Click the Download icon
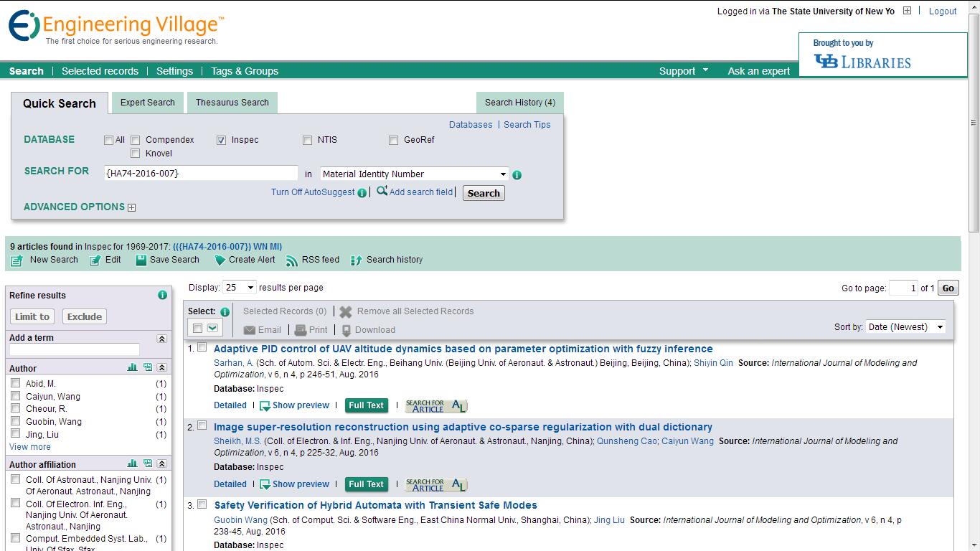Image resolution: width=980 pixels, height=551 pixels. [347, 331]
